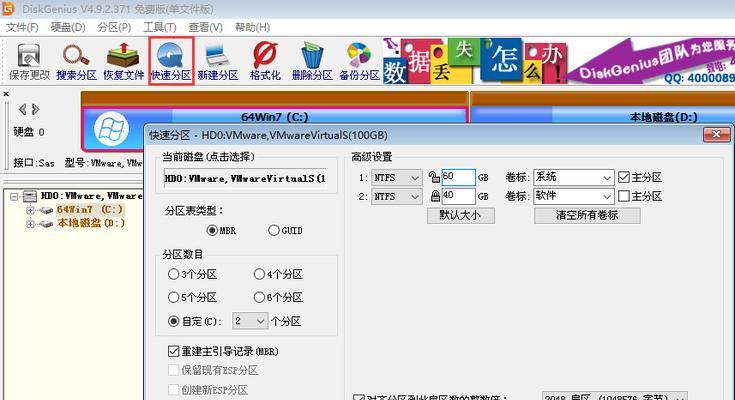The width and height of the screenshot is (735, 400).
Task: Open the current disk selector HD0:VMware
Action: pos(245,178)
